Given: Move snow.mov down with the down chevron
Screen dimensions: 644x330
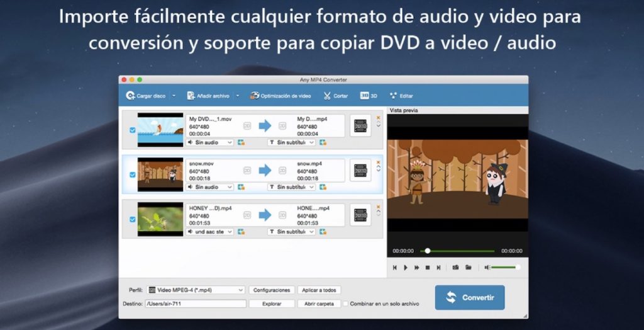Looking at the screenshot, I should [x=378, y=170].
